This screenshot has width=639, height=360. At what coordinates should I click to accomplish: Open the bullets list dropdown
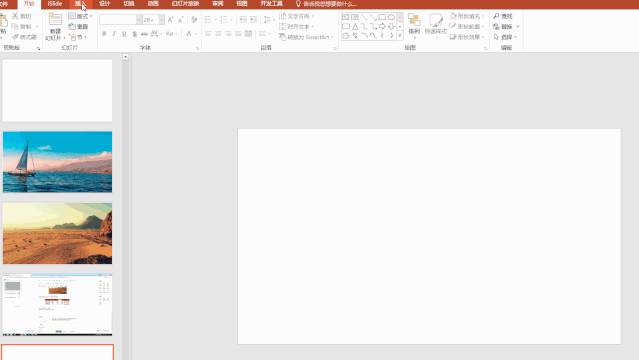216,20
